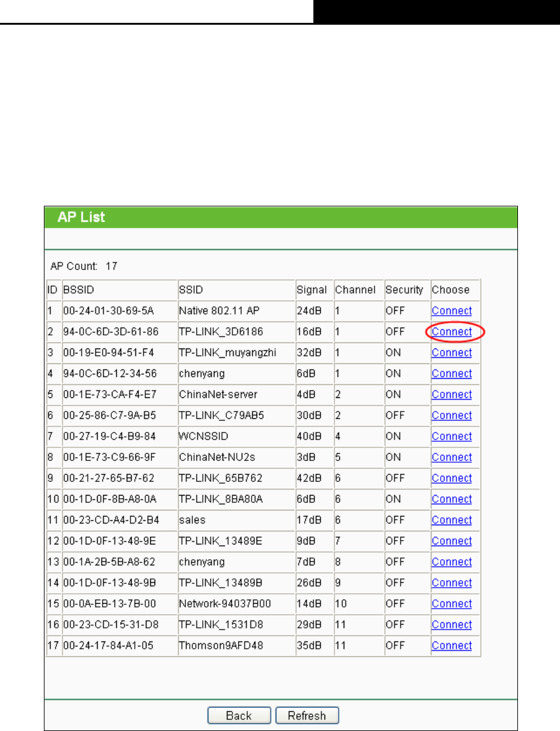Viewport: 560px width, 731px height.
Task: Click Connect for TP-LINK_muyangzhi
Action: 451,352
